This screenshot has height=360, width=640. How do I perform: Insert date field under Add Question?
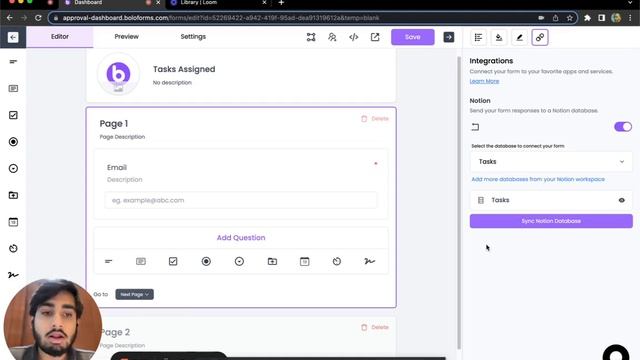point(304,261)
